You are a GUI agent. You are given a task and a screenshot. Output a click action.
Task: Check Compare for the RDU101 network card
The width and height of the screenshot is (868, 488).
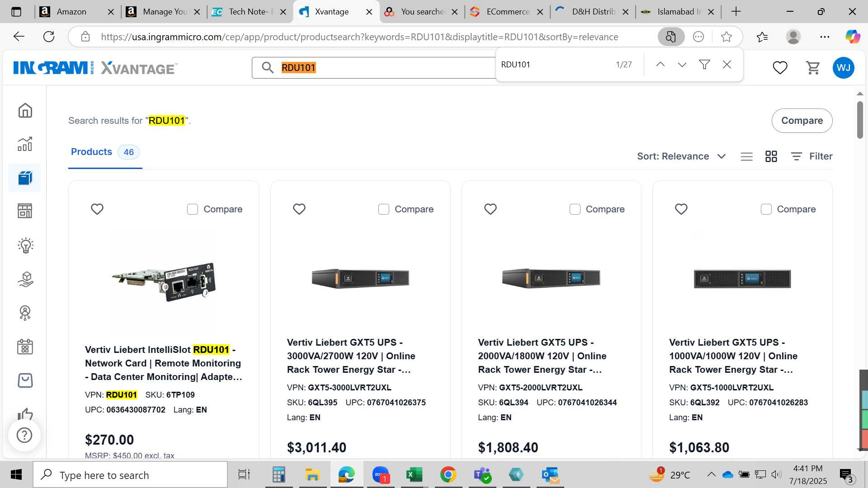193,209
